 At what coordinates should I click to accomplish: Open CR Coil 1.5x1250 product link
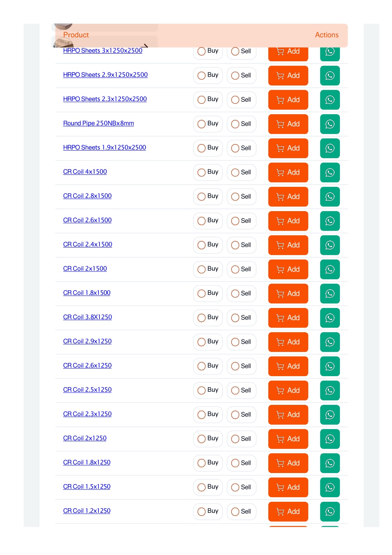coord(87,486)
